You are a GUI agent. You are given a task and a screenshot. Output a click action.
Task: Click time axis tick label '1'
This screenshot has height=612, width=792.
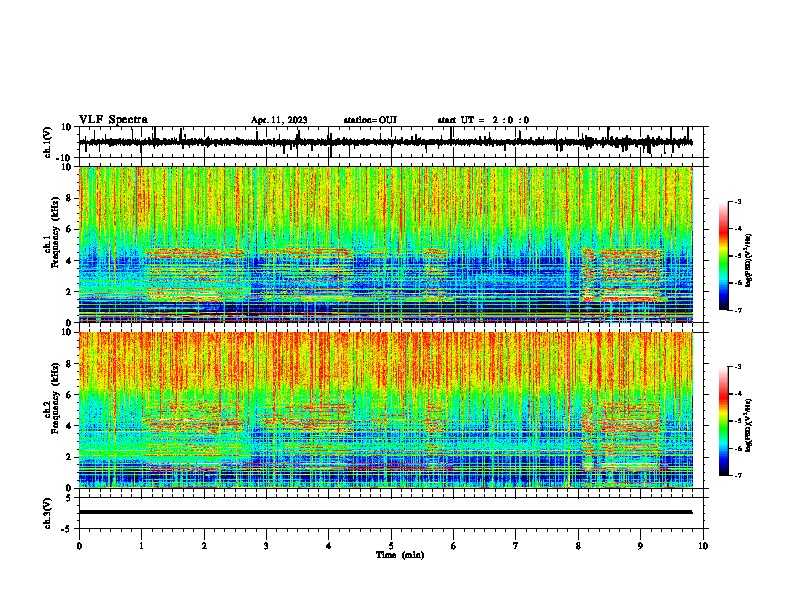tap(141, 546)
